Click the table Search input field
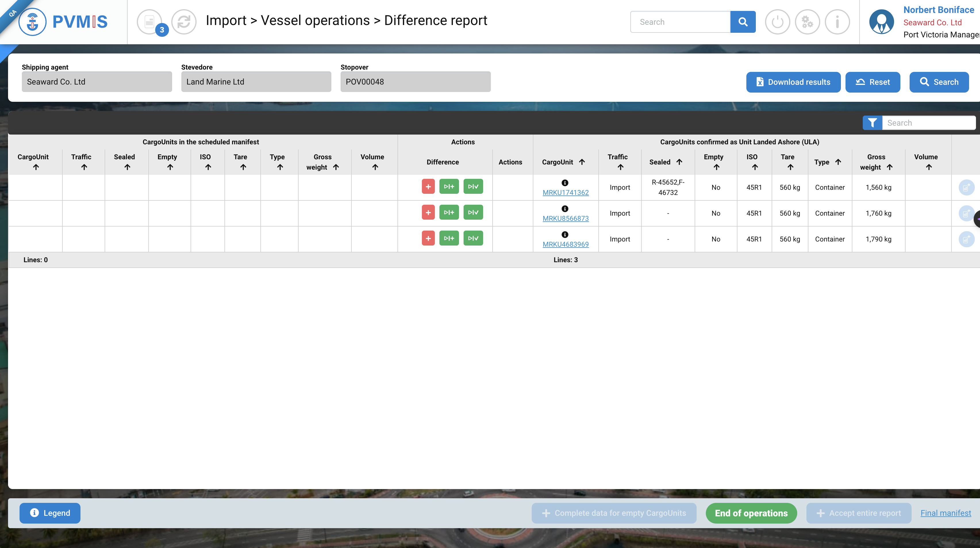The image size is (980, 548). (928, 123)
